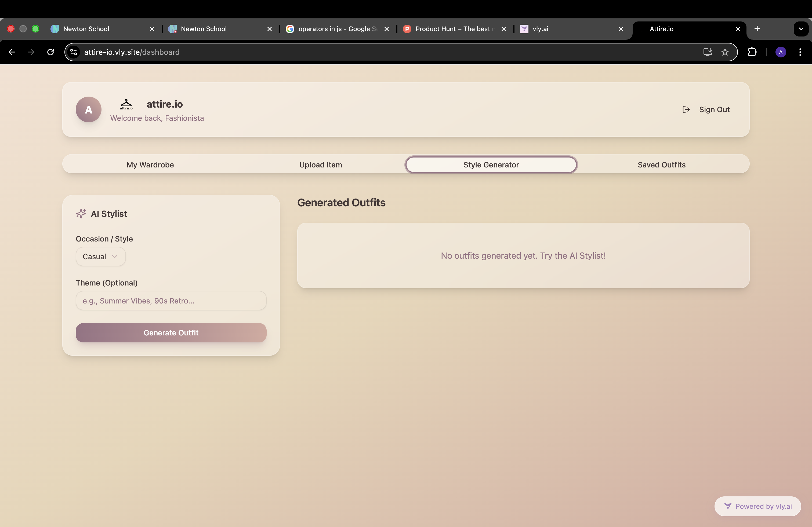This screenshot has height=527, width=812.
Task: Open the Chrome three-dot menu
Action: tap(800, 52)
